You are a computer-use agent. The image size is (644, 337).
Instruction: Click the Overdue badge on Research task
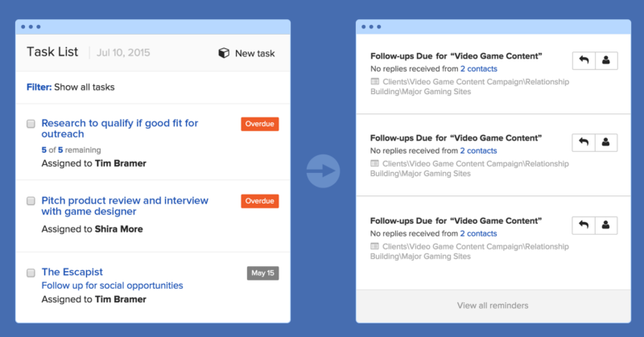point(259,124)
